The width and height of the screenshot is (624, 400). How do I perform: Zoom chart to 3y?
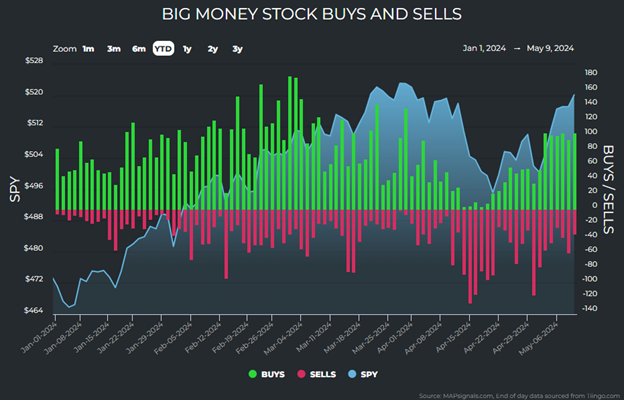(237, 48)
